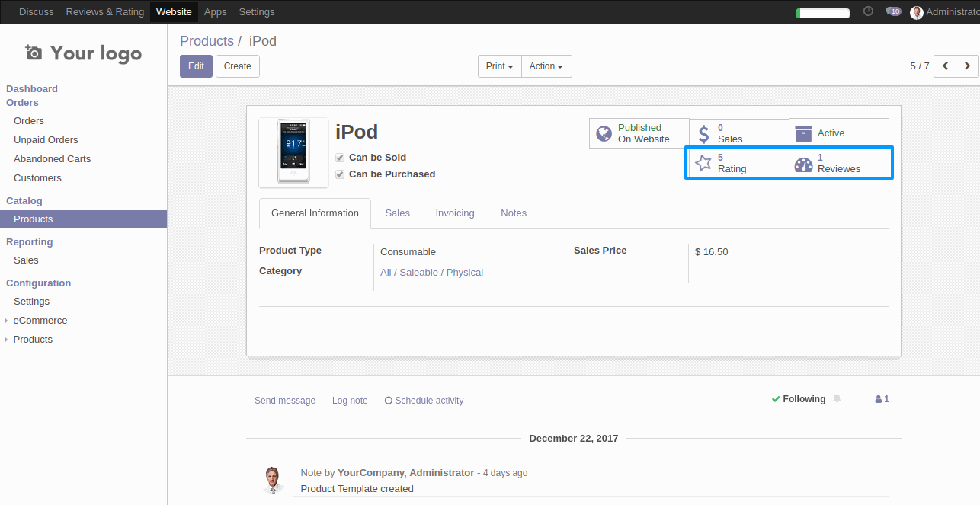Open Orders under the Orders section
This screenshot has height=505, width=980.
coord(29,121)
